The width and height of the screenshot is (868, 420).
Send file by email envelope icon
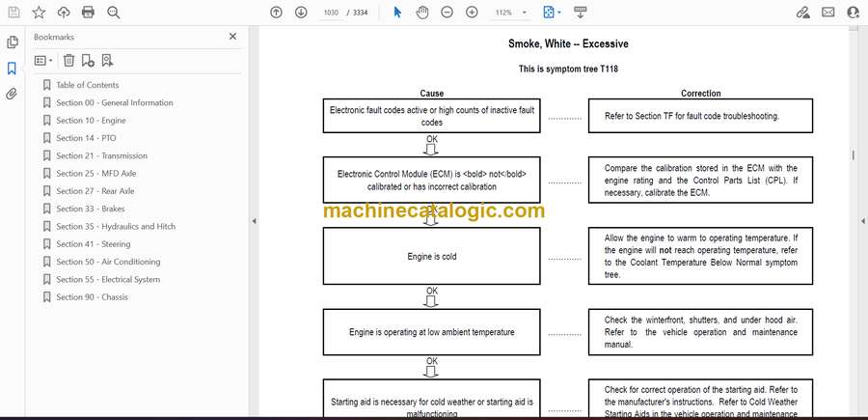[828, 13]
